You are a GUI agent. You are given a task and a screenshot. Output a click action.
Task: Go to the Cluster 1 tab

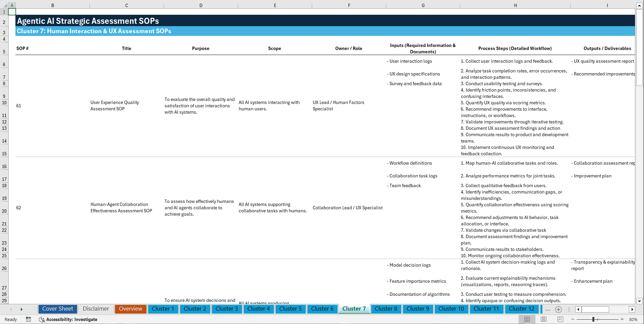click(x=163, y=309)
